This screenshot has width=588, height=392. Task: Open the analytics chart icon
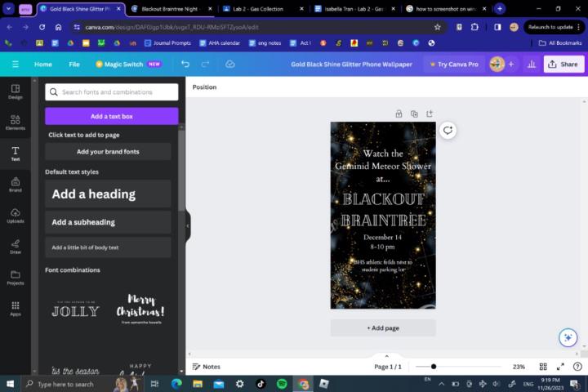point(532,65)
